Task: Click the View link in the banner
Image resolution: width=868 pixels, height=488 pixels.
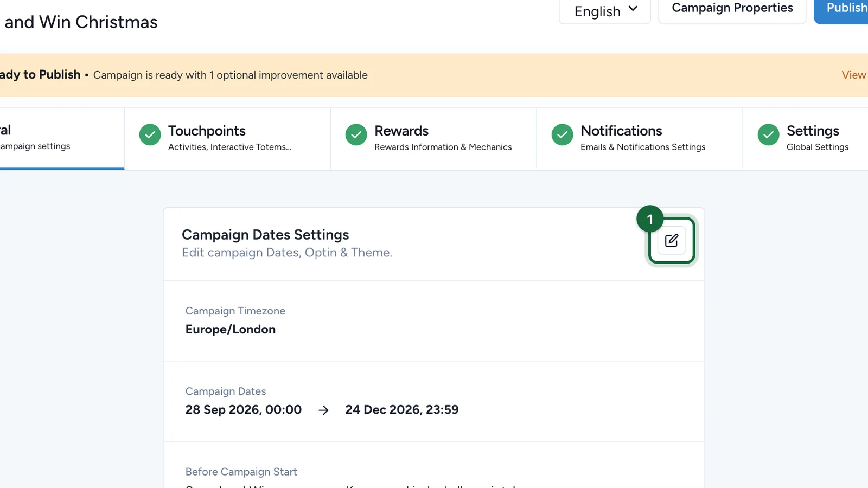Action: coord(854,75)
